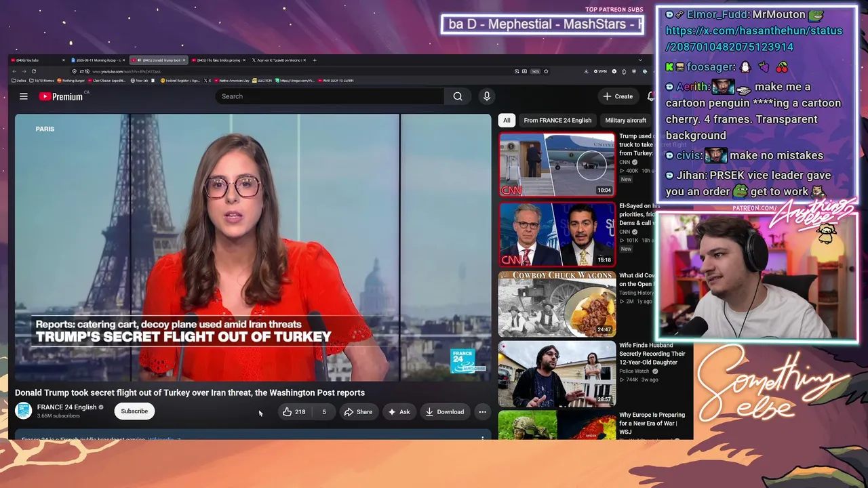Switch to the X 'Leavitt on Vaccine' tab
The image size is (868, 488).
click(279, 60)
